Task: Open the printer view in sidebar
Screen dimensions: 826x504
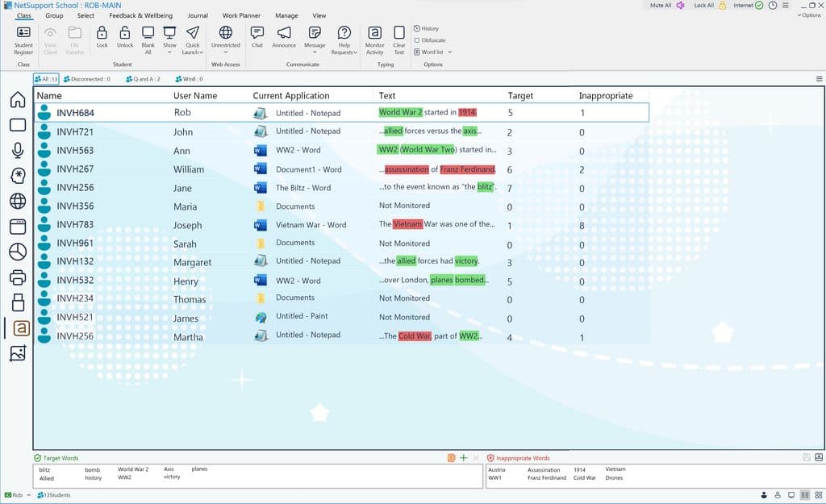Action: 18,277
